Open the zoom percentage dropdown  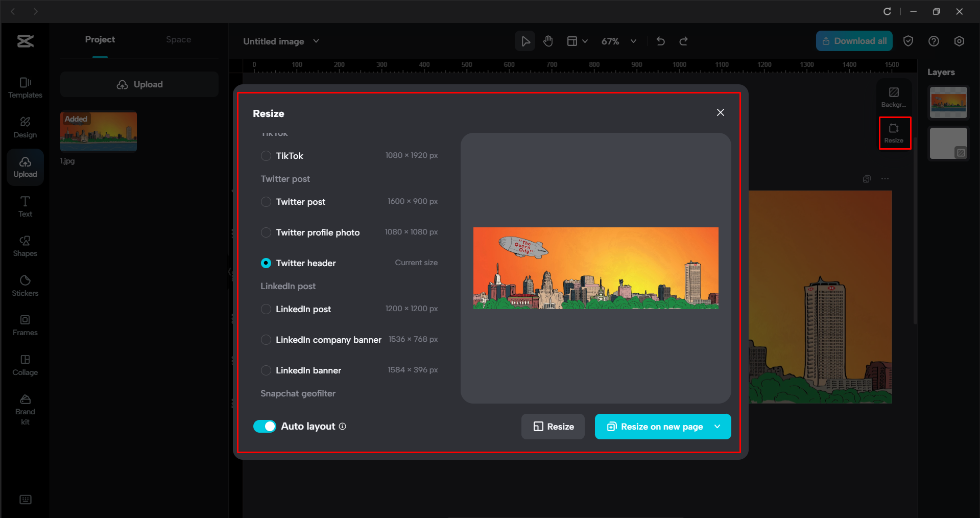[633, 41]
